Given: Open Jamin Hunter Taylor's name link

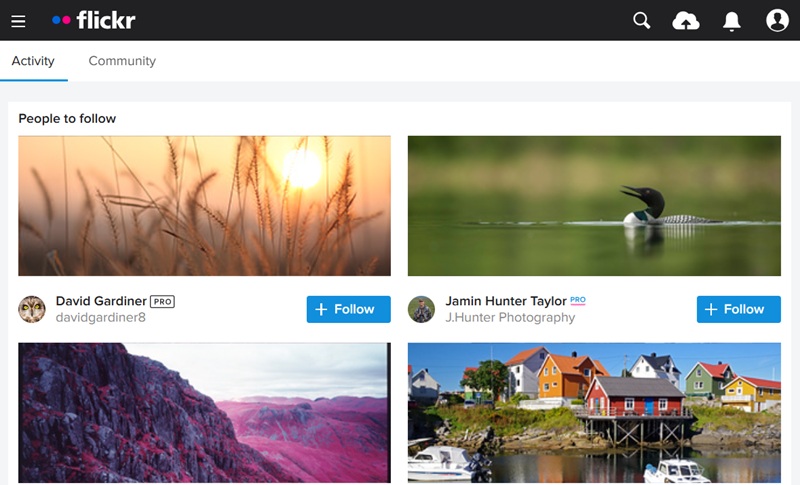Looking at the screenshot, I should 506,301.
